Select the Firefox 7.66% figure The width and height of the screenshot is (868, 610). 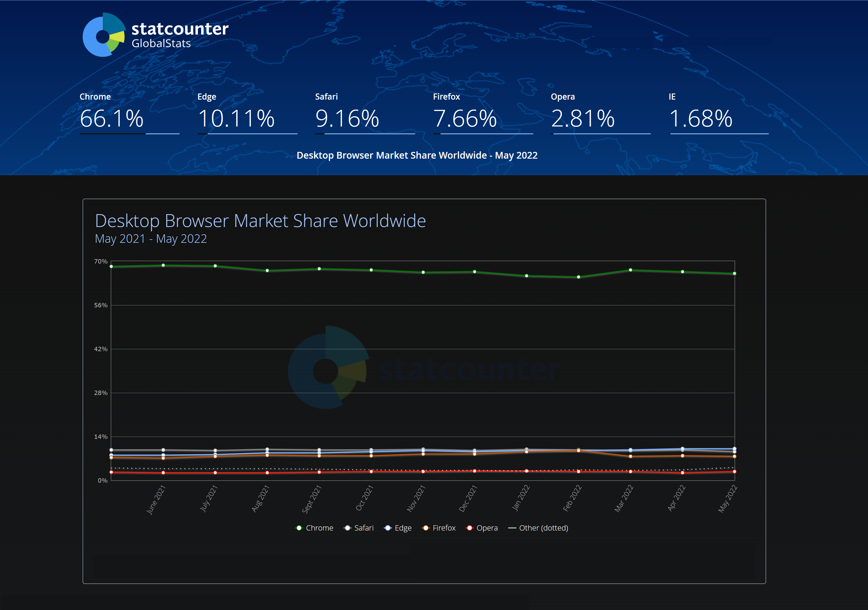[465, 118]
